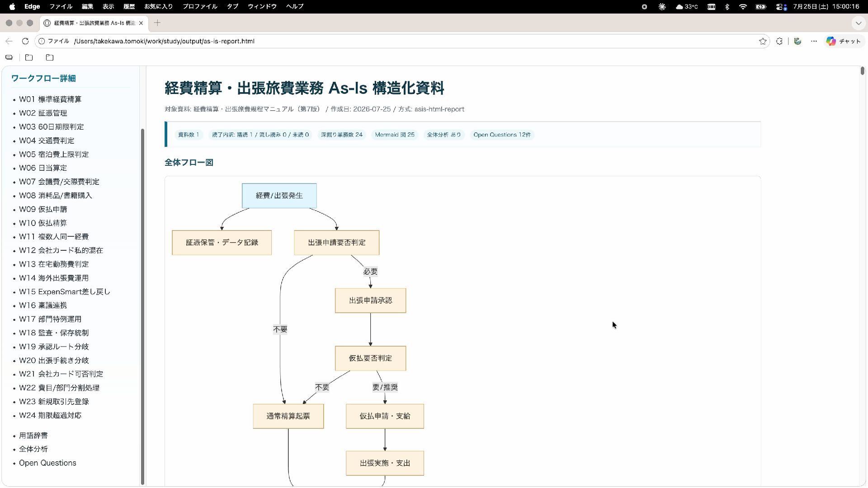
Task: Open the 全体分析 sidebar link
Action: tap(33, 449)
